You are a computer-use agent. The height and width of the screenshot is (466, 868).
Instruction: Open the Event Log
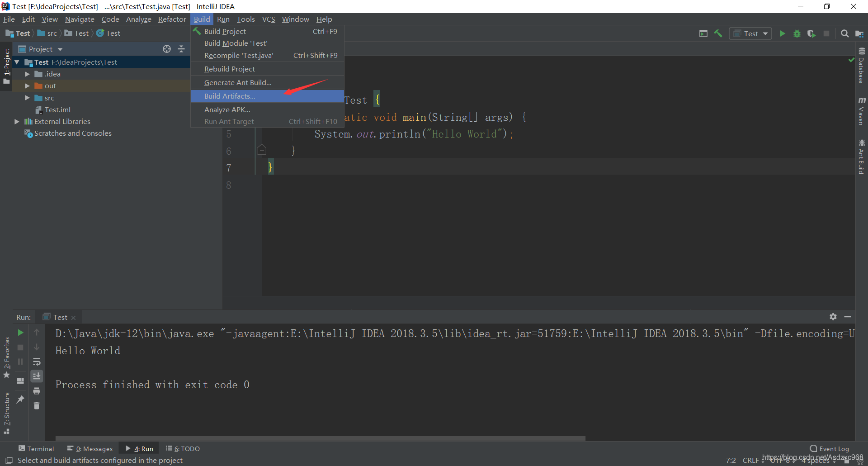click(830, 448)
